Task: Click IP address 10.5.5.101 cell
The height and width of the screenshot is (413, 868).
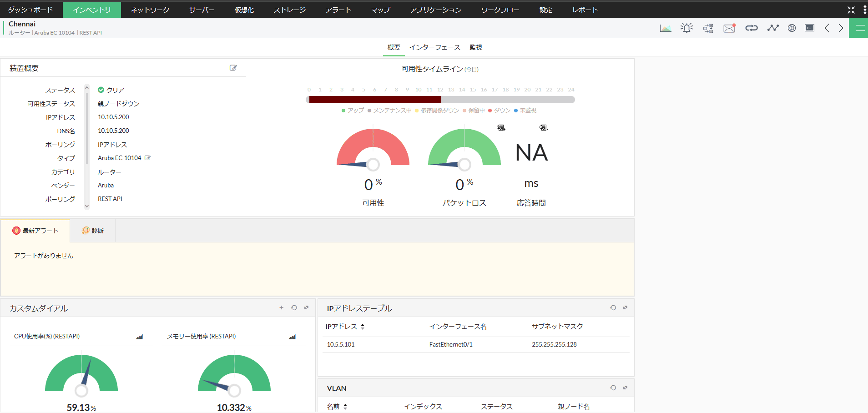Action: [x=341, y=345]
